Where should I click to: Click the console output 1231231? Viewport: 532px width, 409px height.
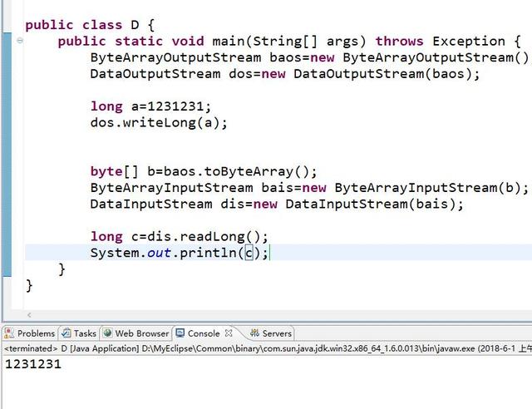pos(33,364)
